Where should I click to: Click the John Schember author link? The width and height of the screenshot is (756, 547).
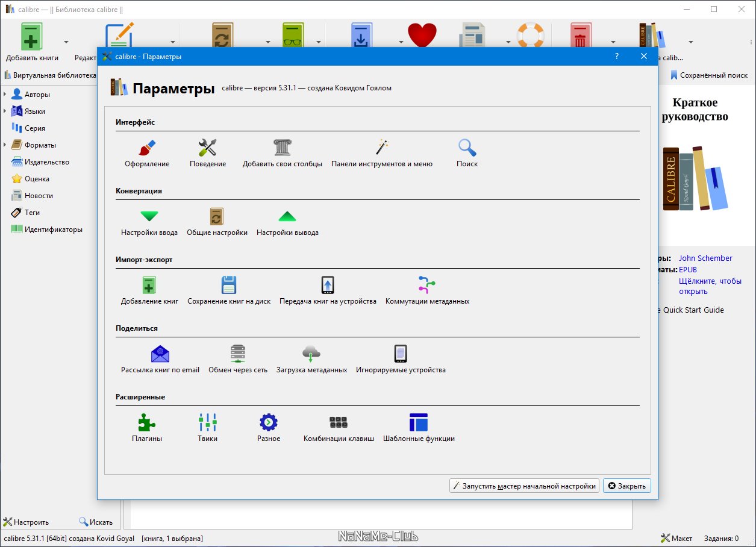(705, 258)
